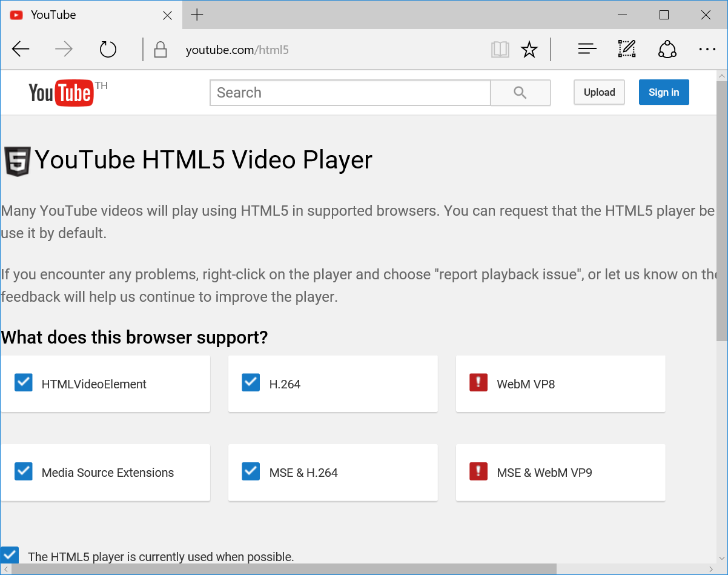Go back using the browser back arrow
The height and width of the screenshot is (575, 728).
coord(21,49)
